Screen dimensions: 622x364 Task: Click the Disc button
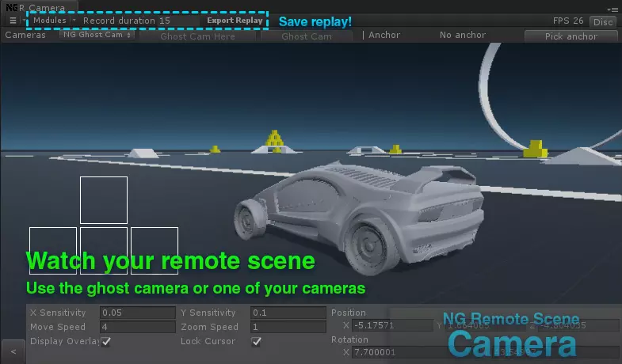tap(603, 22)
